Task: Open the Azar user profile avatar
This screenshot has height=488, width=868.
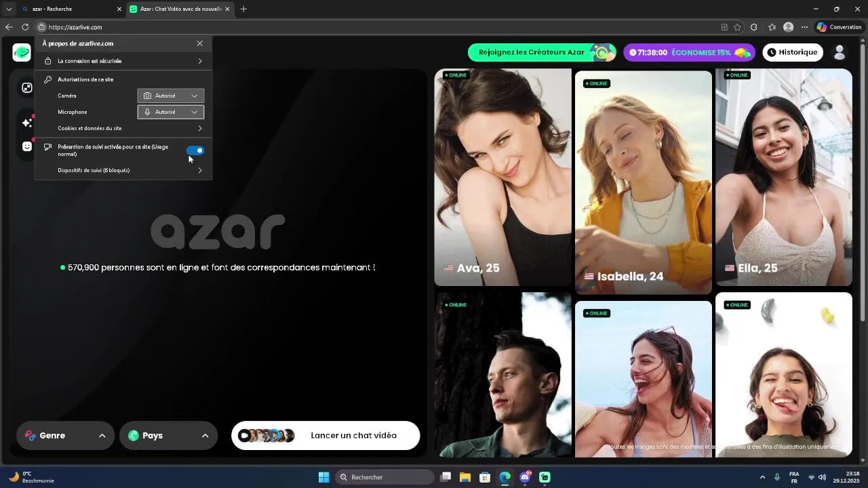Action: pyautogui.click(x=840, y=52)
